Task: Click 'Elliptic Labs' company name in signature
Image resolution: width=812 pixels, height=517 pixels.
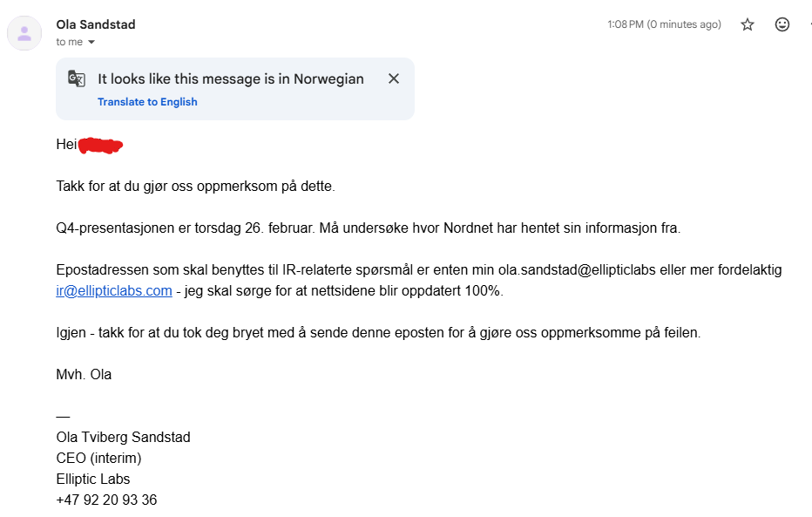Action: 93,479
